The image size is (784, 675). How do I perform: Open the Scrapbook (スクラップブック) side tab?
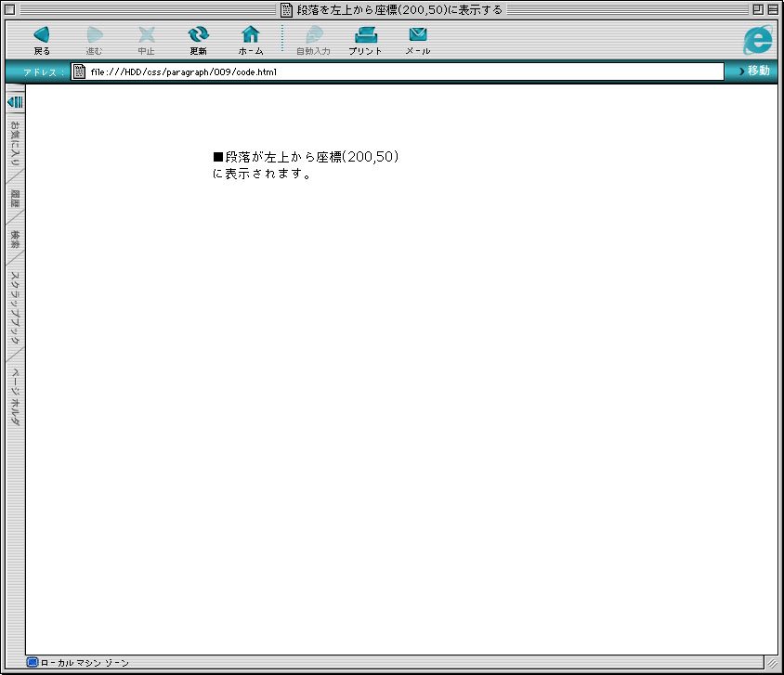(15, 306)
